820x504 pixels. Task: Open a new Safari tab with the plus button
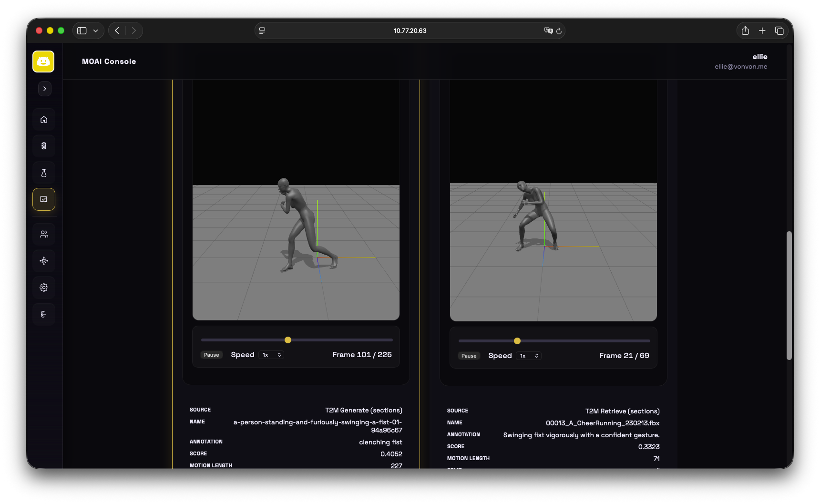click(762, 30)
